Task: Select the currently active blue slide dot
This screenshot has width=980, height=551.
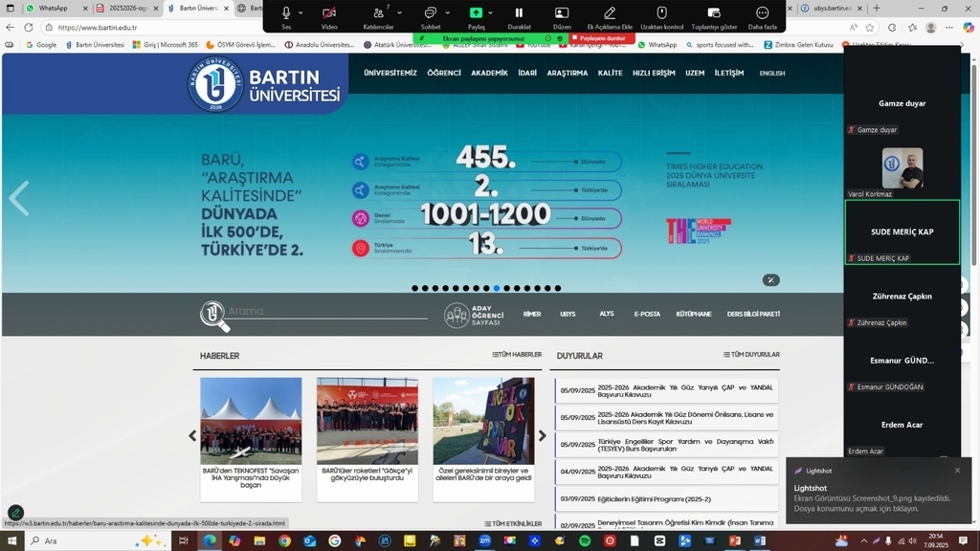Action: coord(497,288)
